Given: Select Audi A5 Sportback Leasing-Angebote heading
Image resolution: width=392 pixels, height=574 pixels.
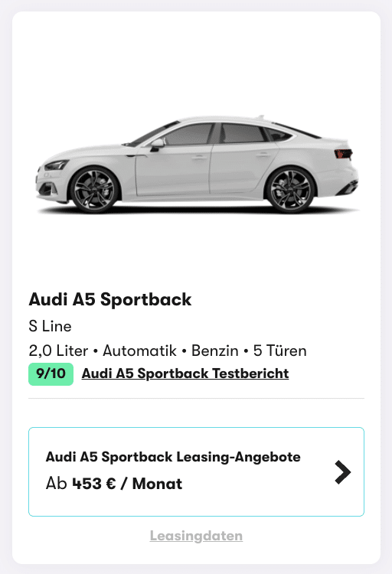Looking at the screenshot, I should coord(173,457).
